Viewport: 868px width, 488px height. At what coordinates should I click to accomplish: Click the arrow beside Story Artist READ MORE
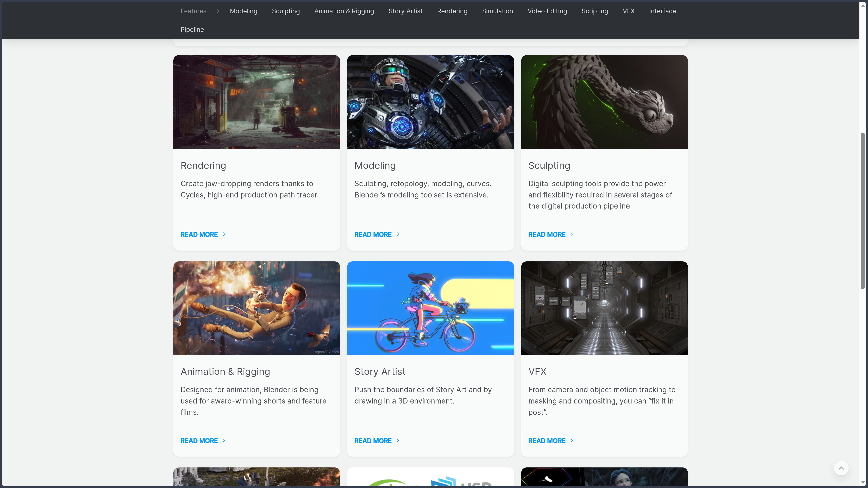click(x=398, y=441)
